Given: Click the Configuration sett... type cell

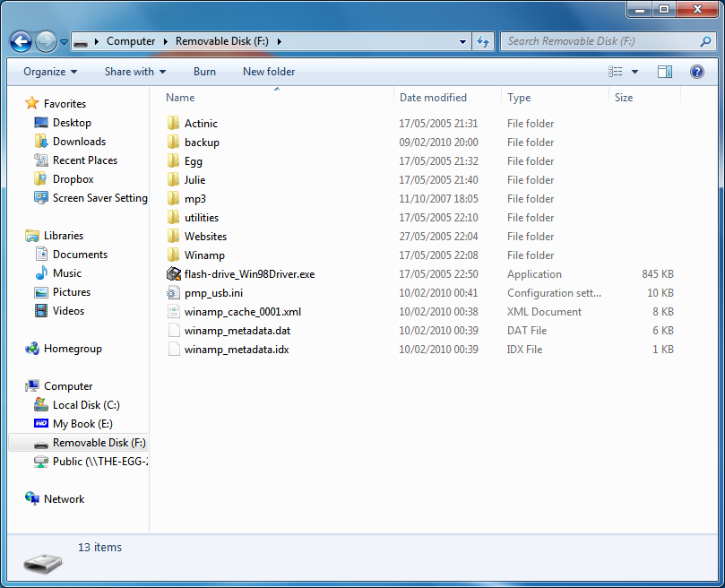Looking at the screenshot, I should click(554, 293).
